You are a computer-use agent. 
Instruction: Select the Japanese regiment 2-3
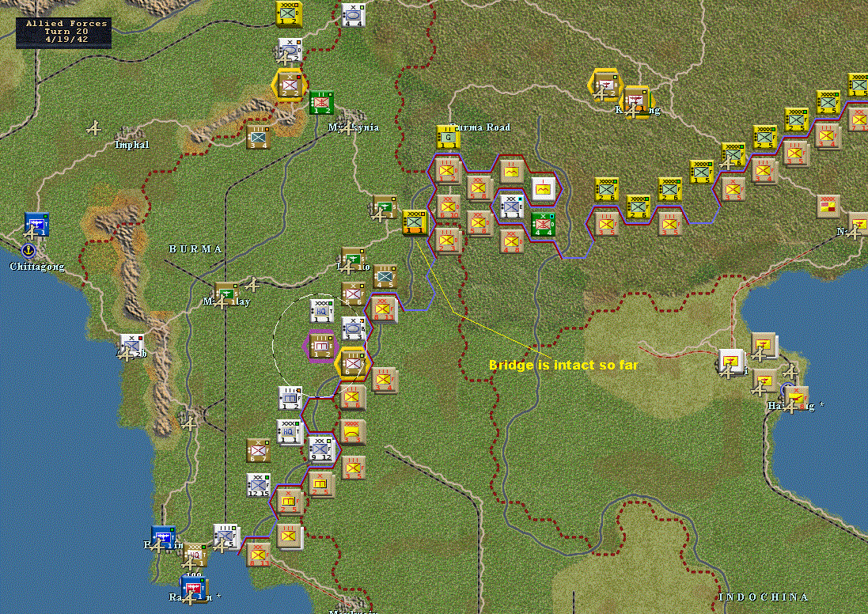[447, 241]
